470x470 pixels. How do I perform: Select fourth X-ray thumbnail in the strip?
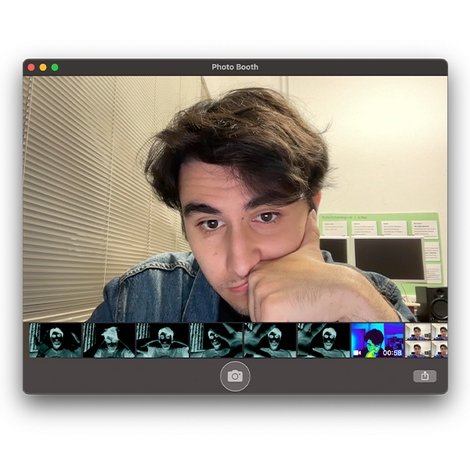(216, 340)
